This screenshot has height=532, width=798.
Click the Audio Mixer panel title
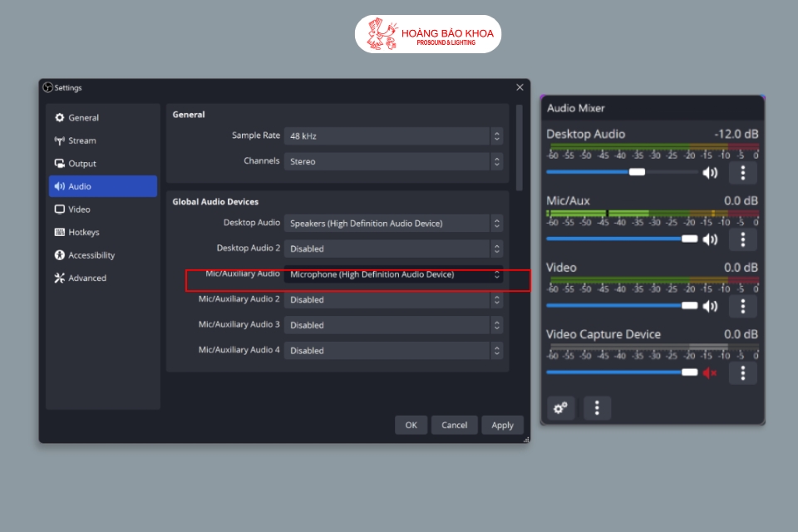(x=575, y=108)
